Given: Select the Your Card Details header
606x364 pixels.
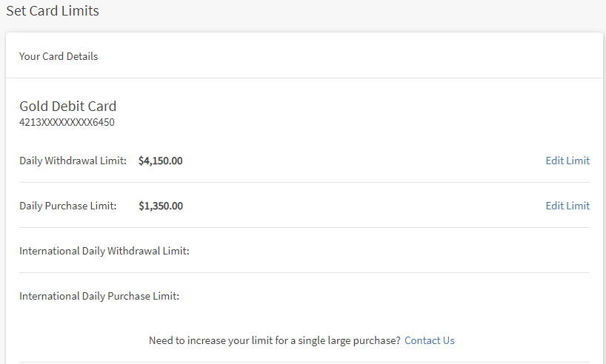Looking at the screenshot, I should (x=59, y=56).
